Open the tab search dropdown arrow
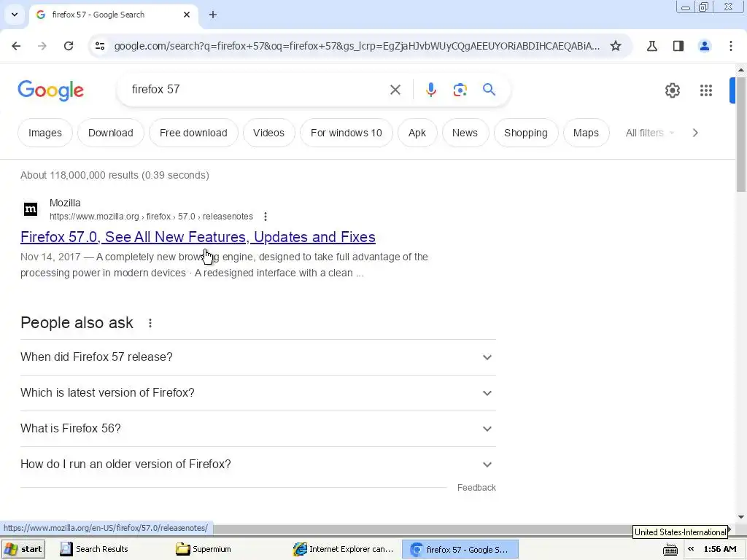747x560 pixels. pyautogui.click(x=15, y=15)
